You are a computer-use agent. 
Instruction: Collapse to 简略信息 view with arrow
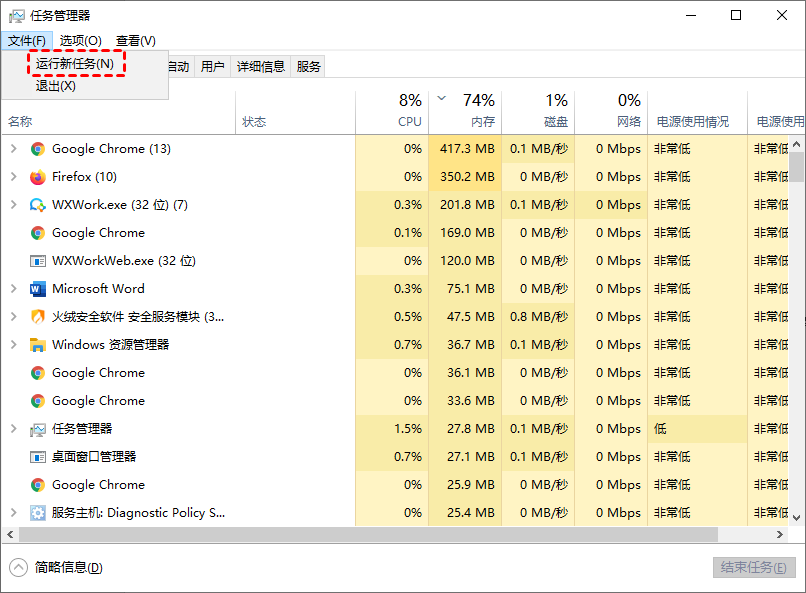pos(18,567)
